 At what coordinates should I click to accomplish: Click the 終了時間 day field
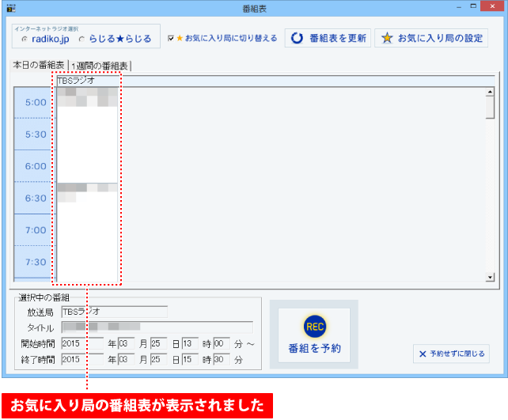tap(158, 359)
